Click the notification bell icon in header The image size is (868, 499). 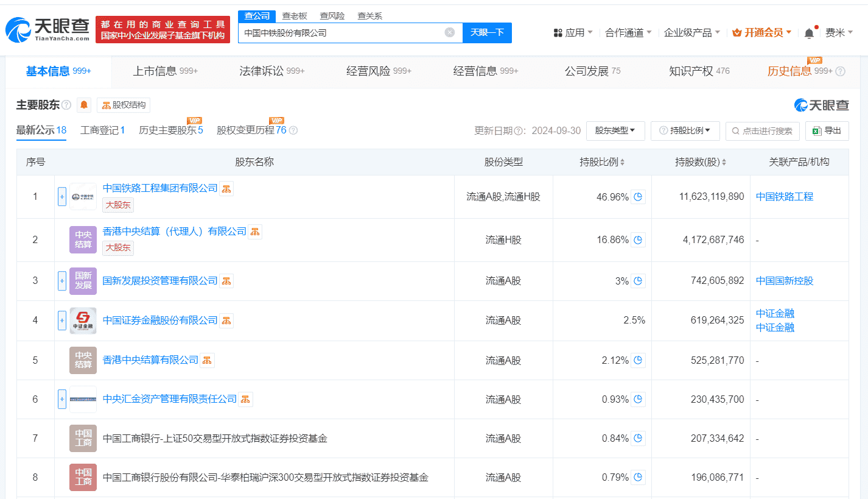[809, 33]
